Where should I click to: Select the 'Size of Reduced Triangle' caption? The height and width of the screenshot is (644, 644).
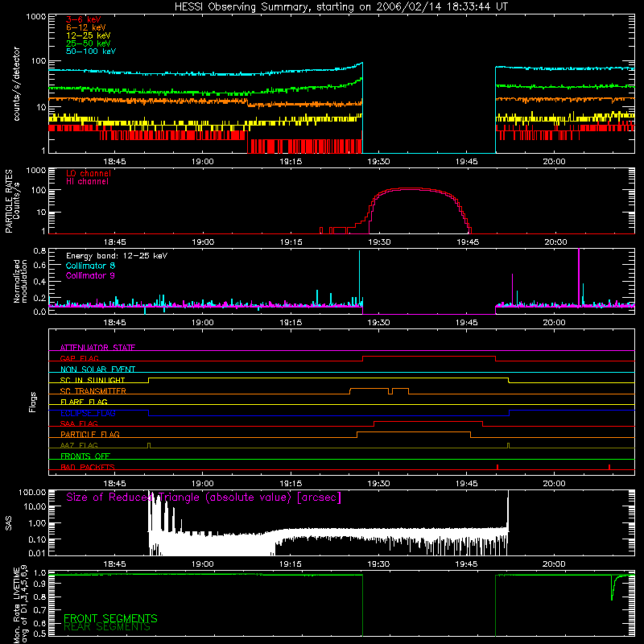pos(204,497)
